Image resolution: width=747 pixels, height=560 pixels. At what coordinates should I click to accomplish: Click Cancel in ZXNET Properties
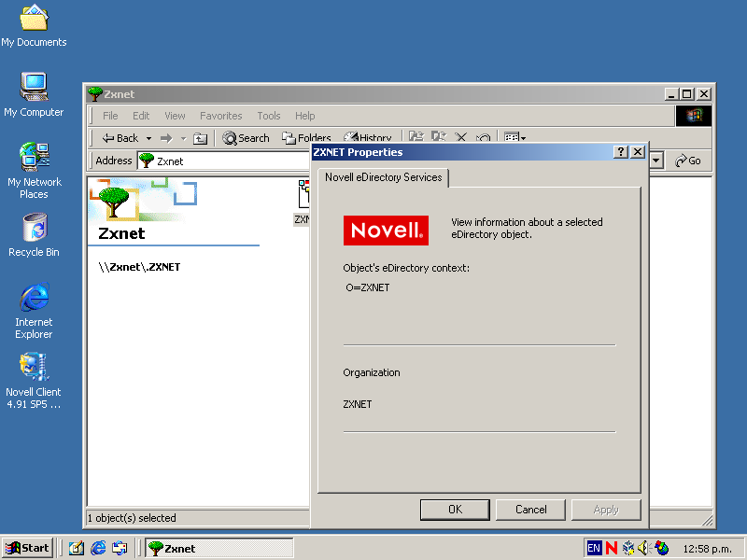(x=530, y=510)
